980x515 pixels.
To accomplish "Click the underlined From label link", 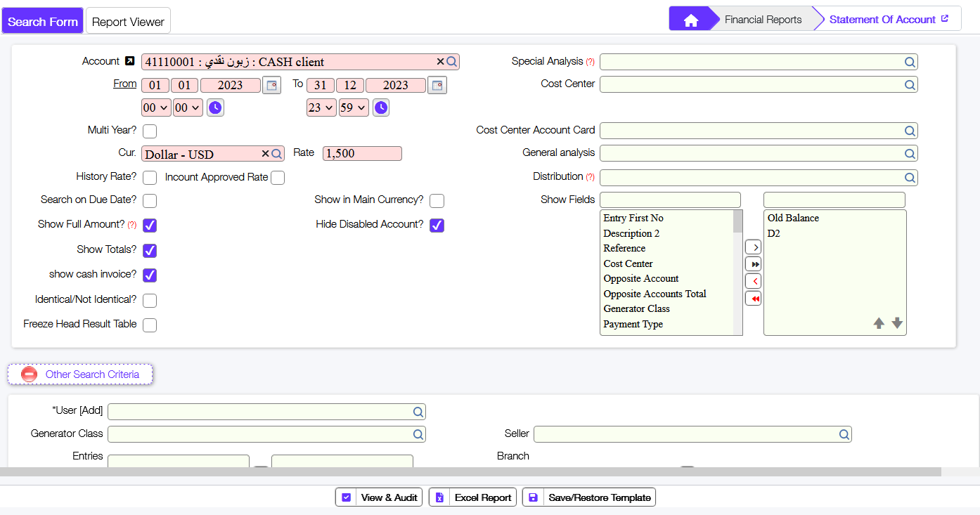I will coord(125,84).
